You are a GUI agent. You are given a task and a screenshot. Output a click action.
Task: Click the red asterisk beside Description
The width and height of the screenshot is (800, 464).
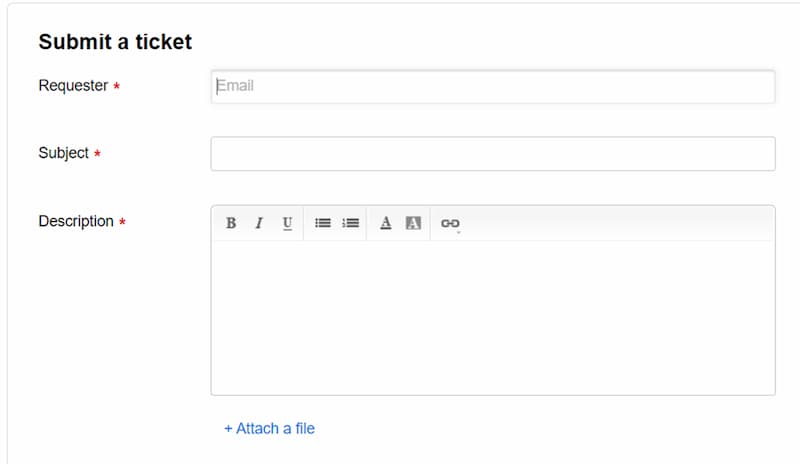pos(122,222)
